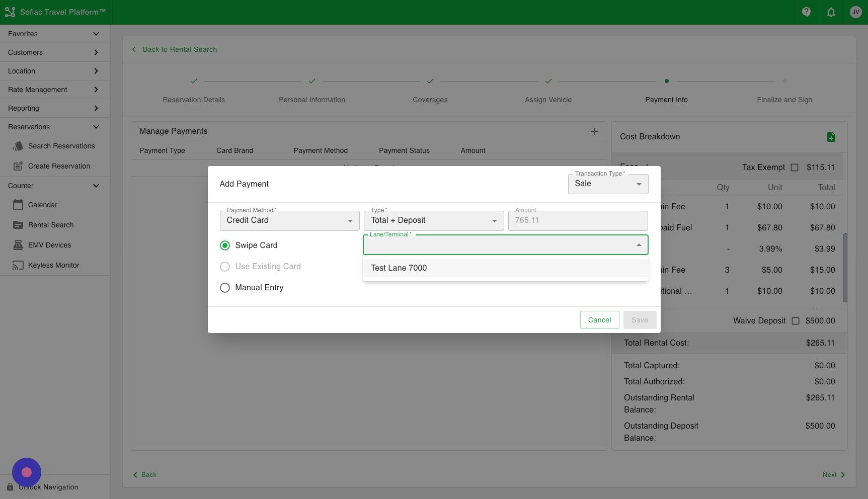This screenshot has width=868, height=499.
Task: Select the Manual Entry radio button
Action: (225, 287)
